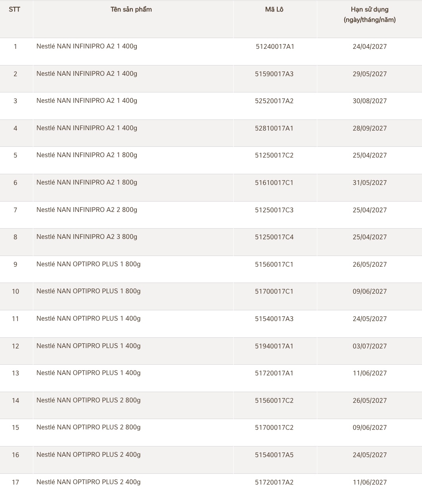Click product name NAN INFINIPRO A2 3 800g
Screen dimensions: 422x504
pos(87,237)
